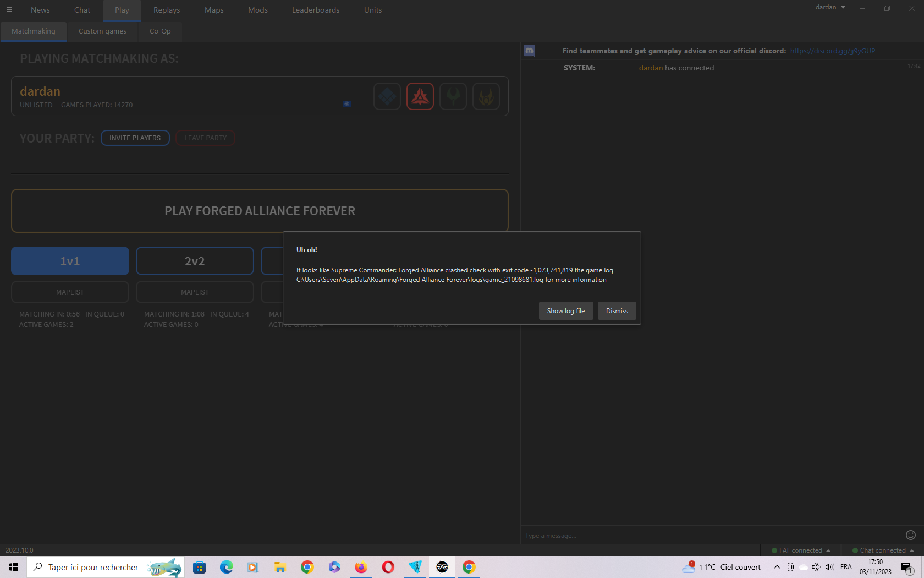Open Microsoft Store from taskbar
Viewport: 924px width, 578px height.
click(199, 567)
